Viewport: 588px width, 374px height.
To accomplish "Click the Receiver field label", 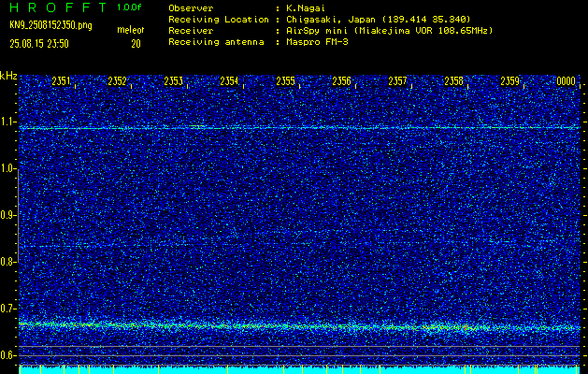I will [191, 31].
